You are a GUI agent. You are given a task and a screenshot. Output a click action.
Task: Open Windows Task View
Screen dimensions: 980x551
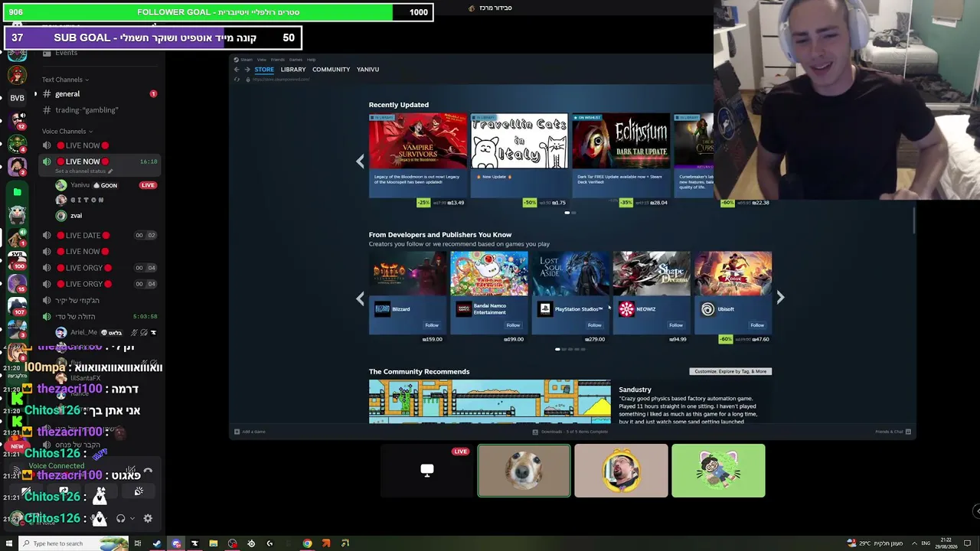[x=138, y=543]
